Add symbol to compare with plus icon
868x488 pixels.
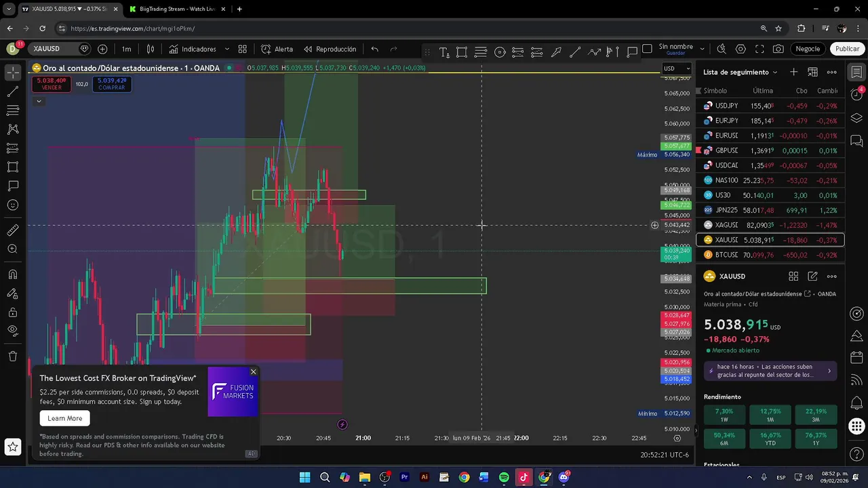point(102,49)
